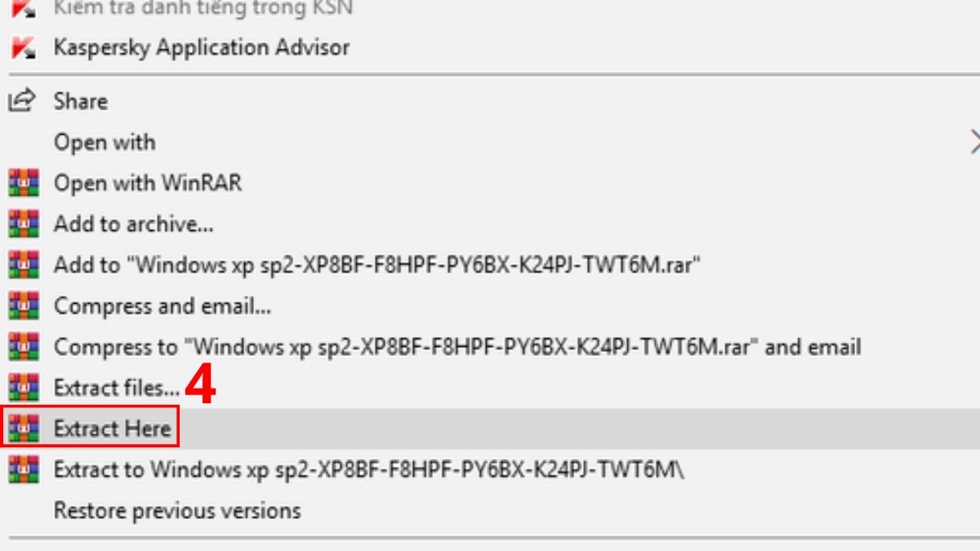Click the Share arrow icon
Image resolution: width=980 pixels, height=551 pixels.
point(22,100)
